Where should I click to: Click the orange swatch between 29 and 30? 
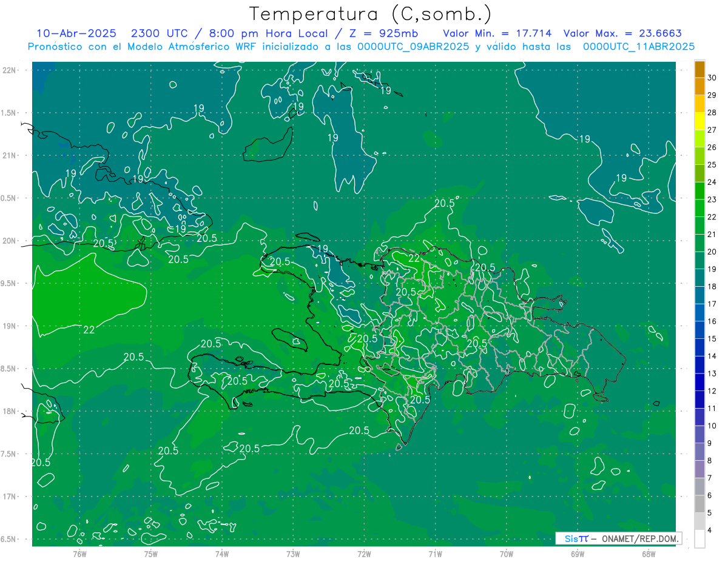click(x=699, y=87)
